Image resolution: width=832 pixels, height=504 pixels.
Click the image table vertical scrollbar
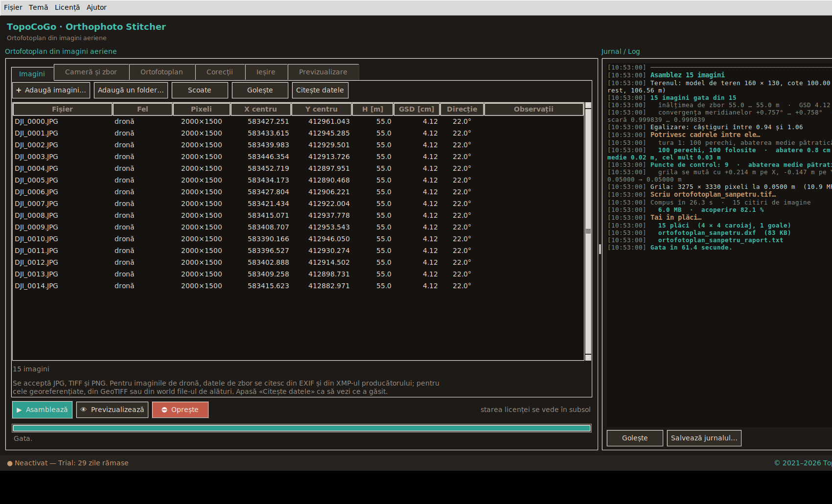coord(588,231)
